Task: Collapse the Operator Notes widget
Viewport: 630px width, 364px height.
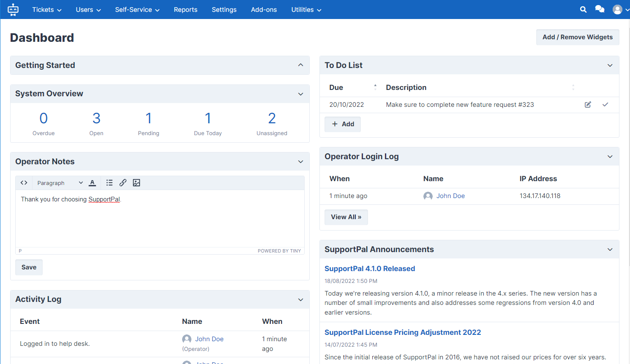Action: 300,162
